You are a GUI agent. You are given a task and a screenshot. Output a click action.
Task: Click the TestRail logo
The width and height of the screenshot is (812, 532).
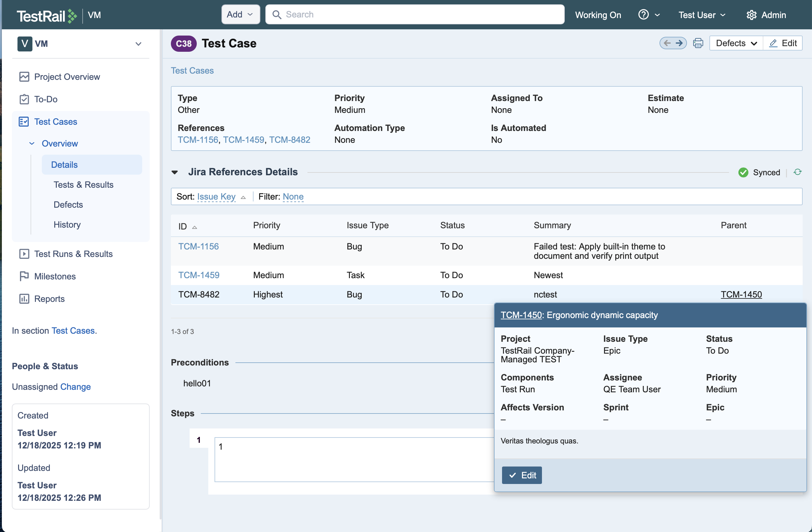47,15
